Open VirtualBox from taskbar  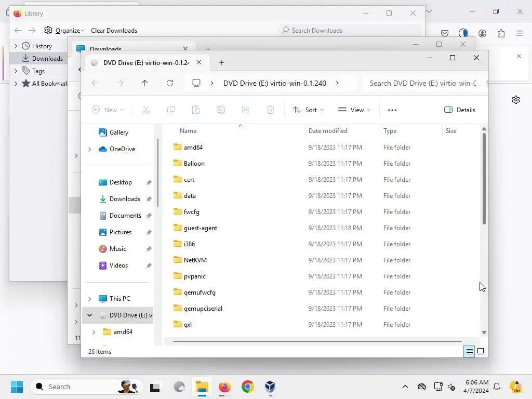pos(270,387)
